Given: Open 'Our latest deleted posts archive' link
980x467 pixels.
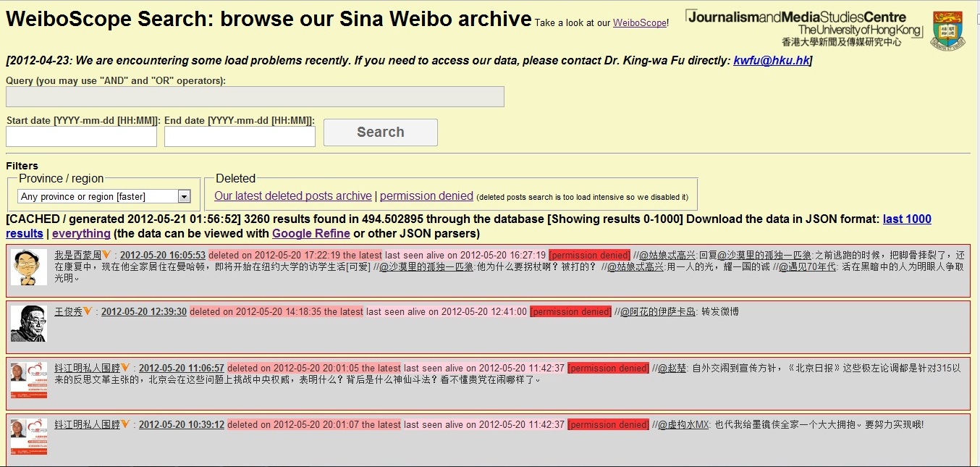Looking at the screenshot, I should pyautogui.click(x=293, y=195).
